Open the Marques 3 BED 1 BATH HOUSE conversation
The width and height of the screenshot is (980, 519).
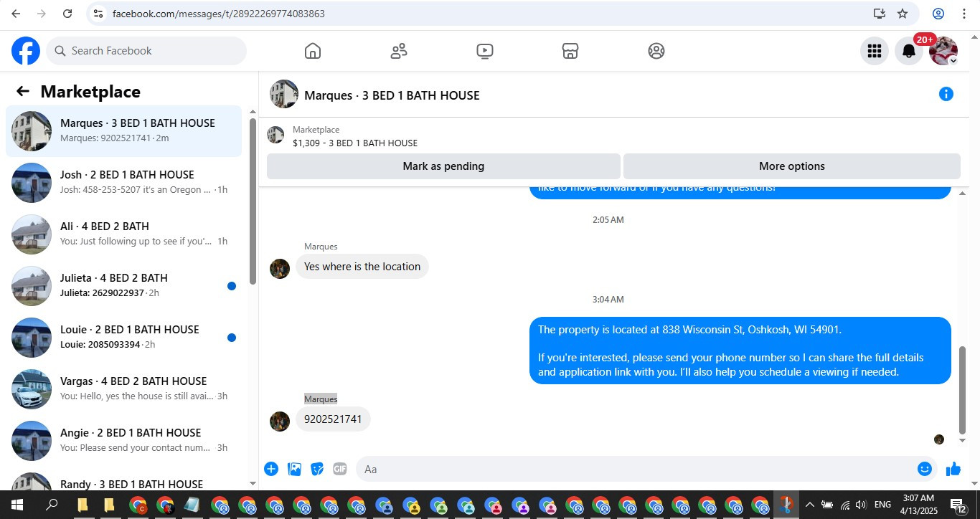123,130
